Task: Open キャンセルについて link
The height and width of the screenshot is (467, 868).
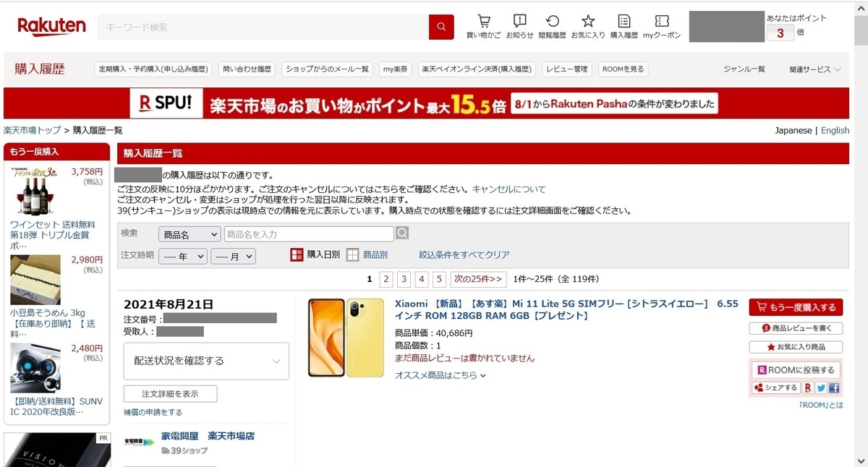Action: click(509, 189)
